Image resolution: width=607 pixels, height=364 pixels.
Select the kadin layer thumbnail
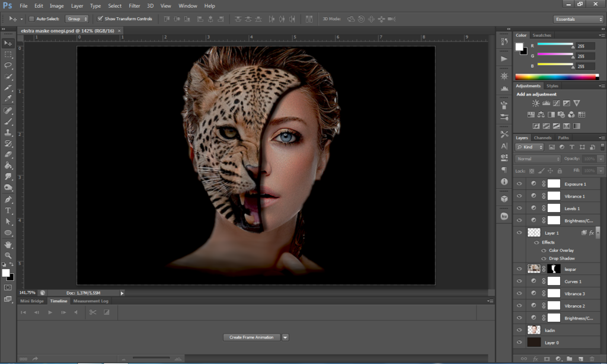tap(534, 330)
